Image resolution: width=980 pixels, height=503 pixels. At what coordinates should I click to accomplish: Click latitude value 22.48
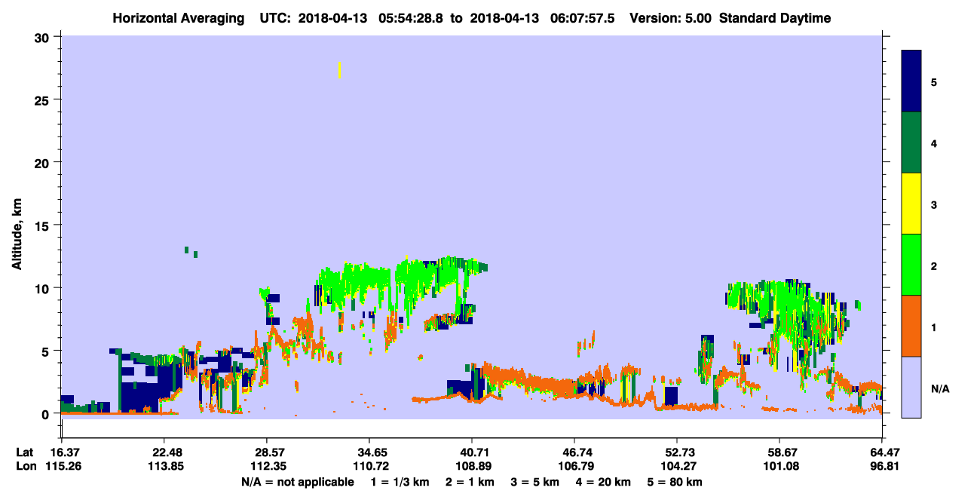[x=164, y=452]
